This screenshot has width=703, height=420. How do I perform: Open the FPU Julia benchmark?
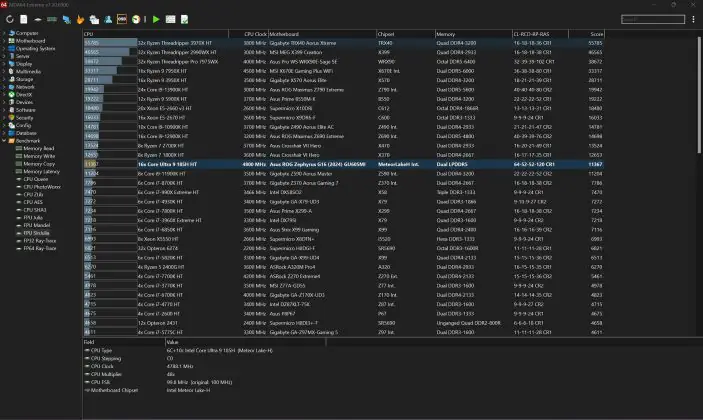(x=33, y=217)
